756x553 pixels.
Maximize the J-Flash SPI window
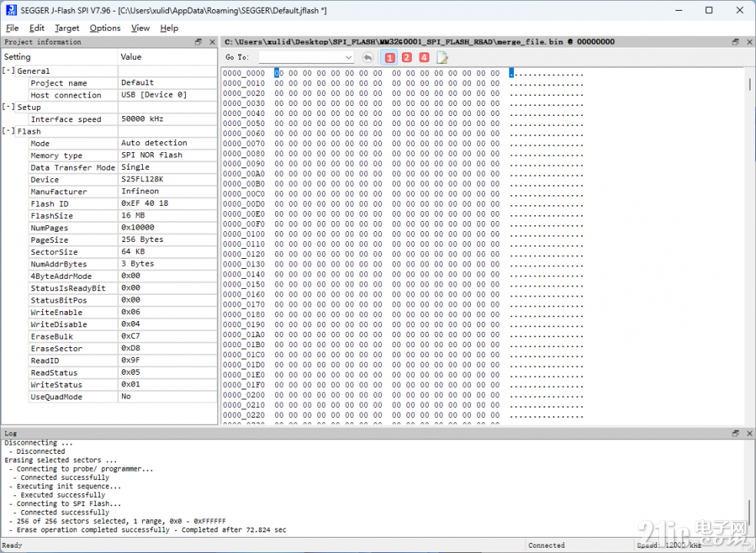(708, 10)
